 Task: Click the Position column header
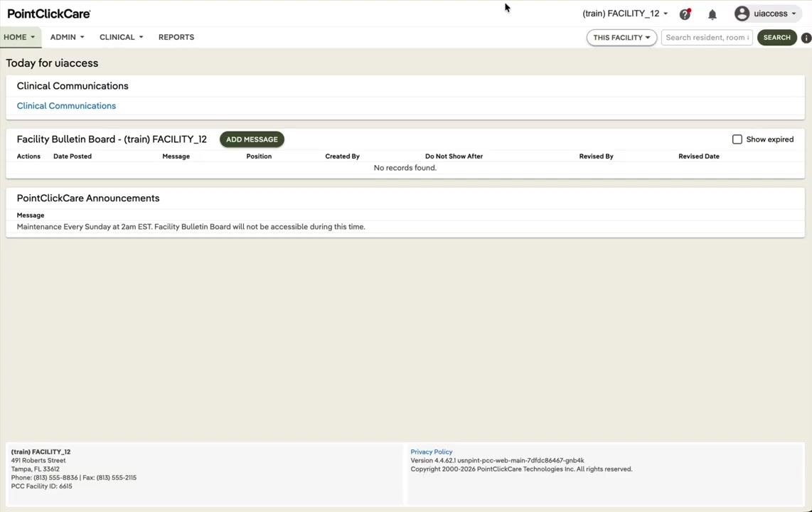click(259, 156)
